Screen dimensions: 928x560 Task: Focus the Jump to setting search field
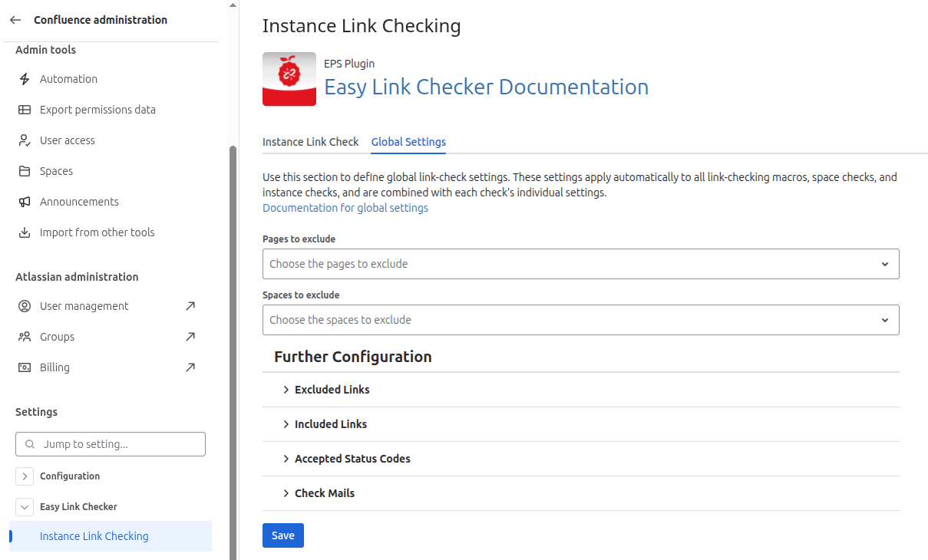[x=111, y=444]
